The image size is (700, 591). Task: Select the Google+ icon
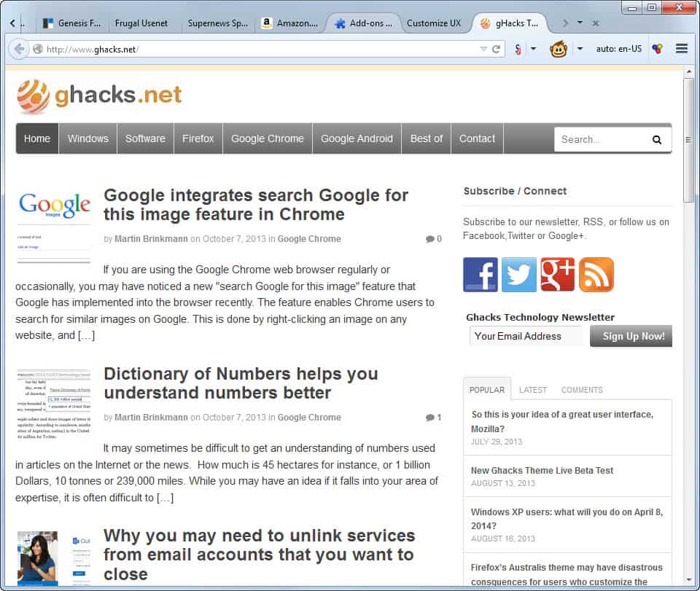(x=558, y=275)
